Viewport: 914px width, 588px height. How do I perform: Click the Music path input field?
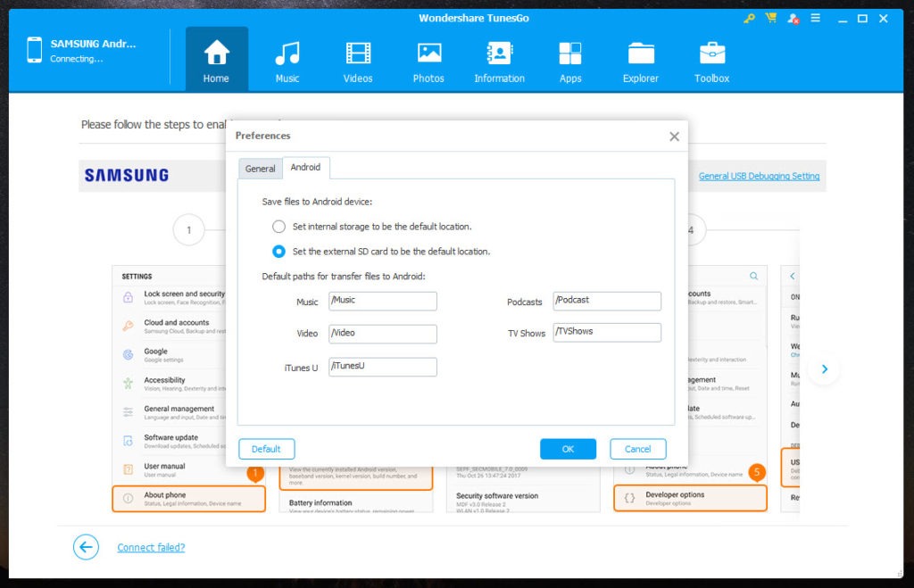tap(382, 301)
